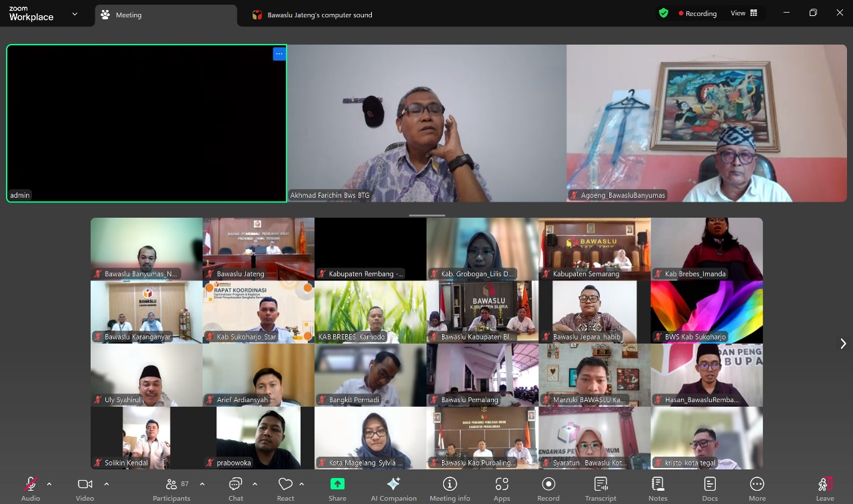Toggle recording with the Record button
Viewport: 853px width, 504px height.
tap(548, 488)
